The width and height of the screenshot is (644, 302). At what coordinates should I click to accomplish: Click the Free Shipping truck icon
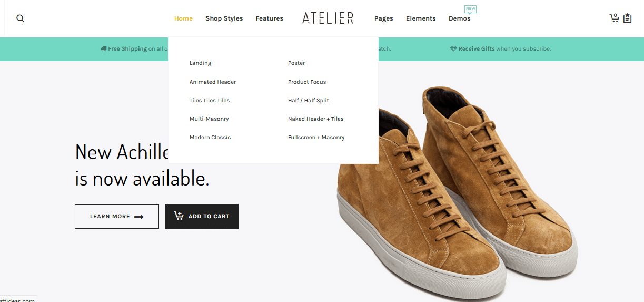(104, 48)
